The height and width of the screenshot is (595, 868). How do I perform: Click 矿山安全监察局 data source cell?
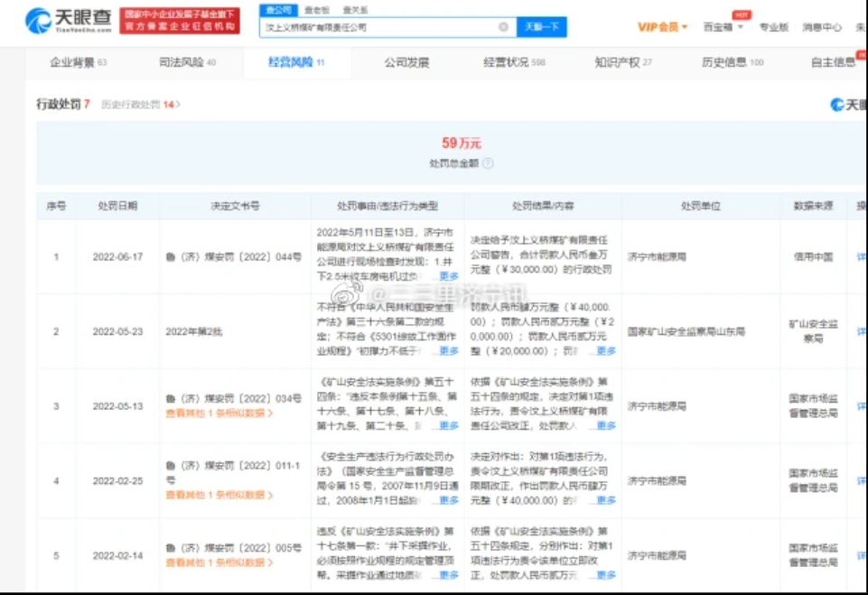coord(813,331)
